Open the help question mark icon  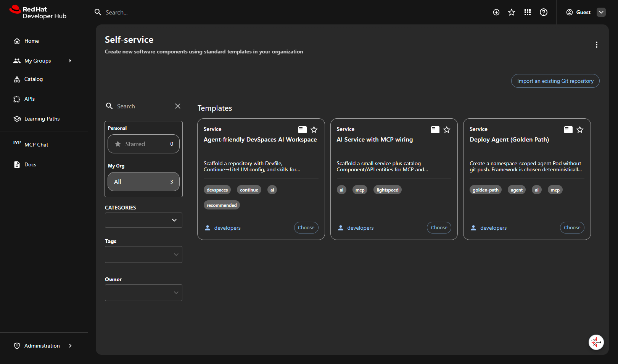coord(544,12)
